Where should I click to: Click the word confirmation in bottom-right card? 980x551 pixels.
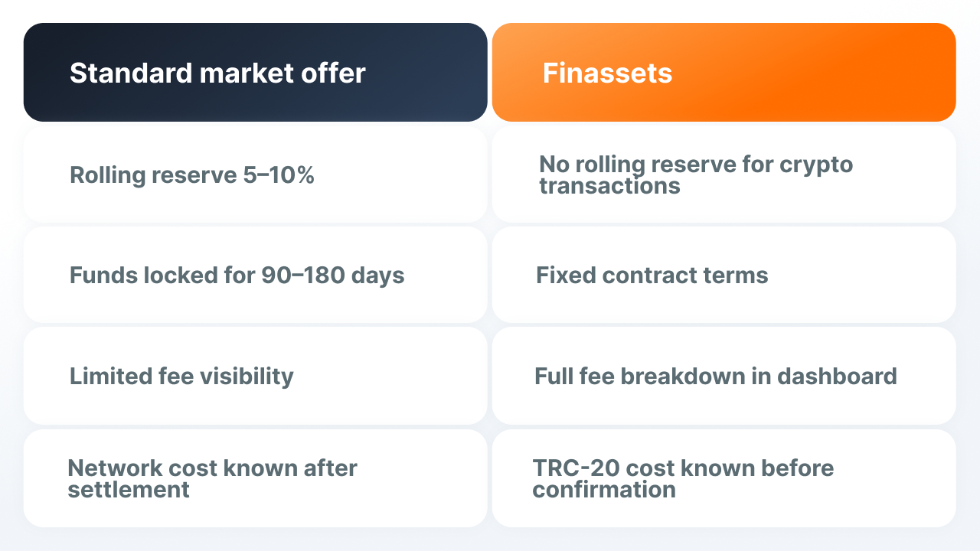click(x=604, y=490)
